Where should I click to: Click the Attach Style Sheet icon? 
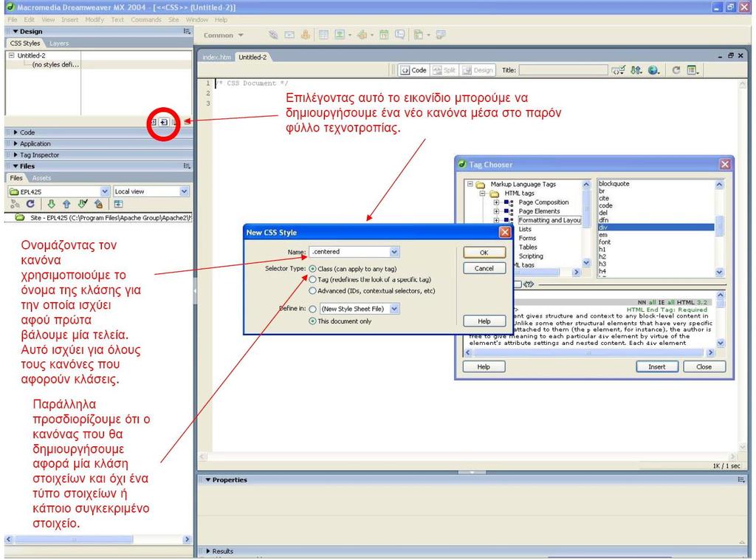pyautogui.click(x=154, y=123)
